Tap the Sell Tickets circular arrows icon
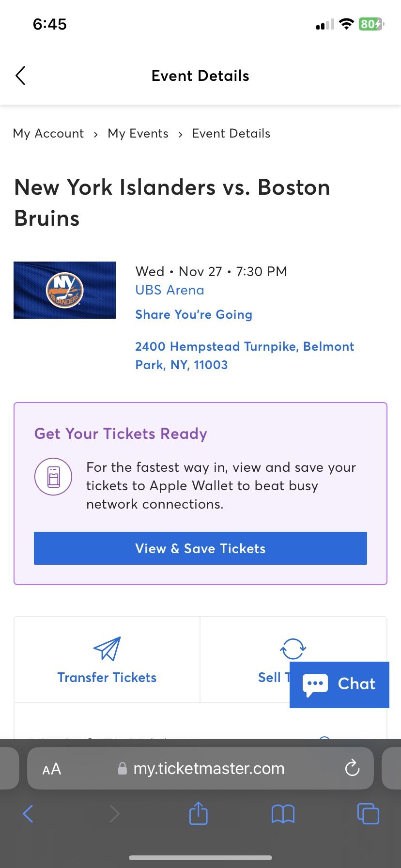 pos(293,649)
